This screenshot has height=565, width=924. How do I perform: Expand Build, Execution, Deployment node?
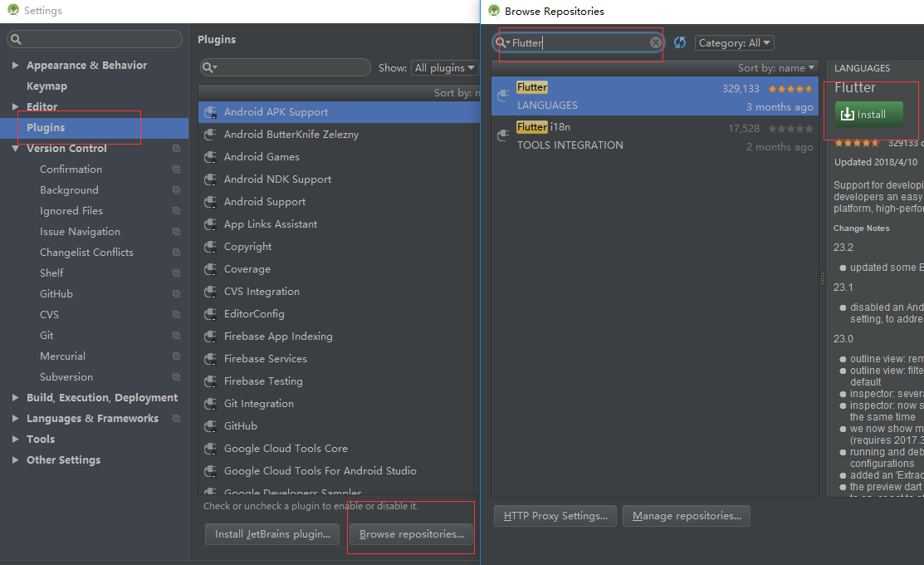coord(15,397)
